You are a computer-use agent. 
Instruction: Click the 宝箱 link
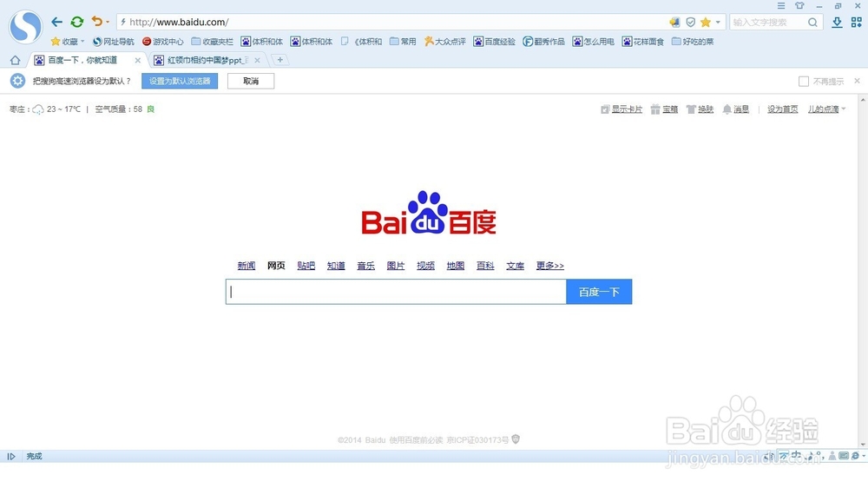pyautogui.click(x=664, y=109)
